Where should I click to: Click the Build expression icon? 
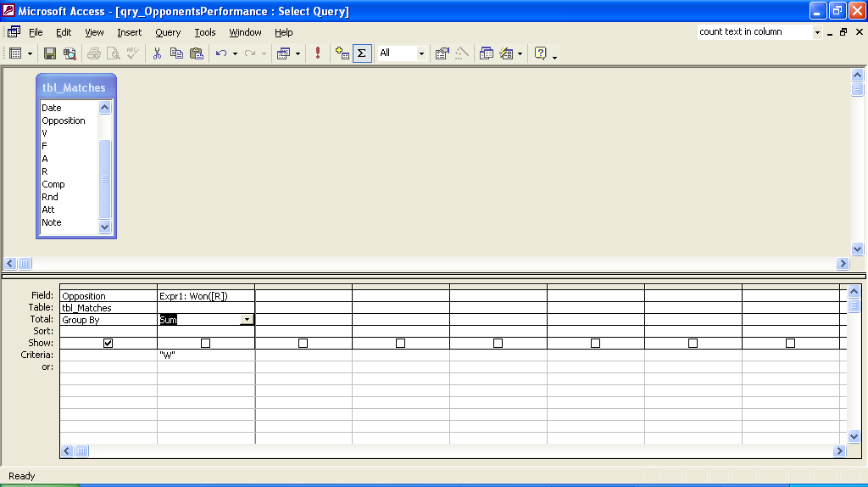click(x=462, y=53)
